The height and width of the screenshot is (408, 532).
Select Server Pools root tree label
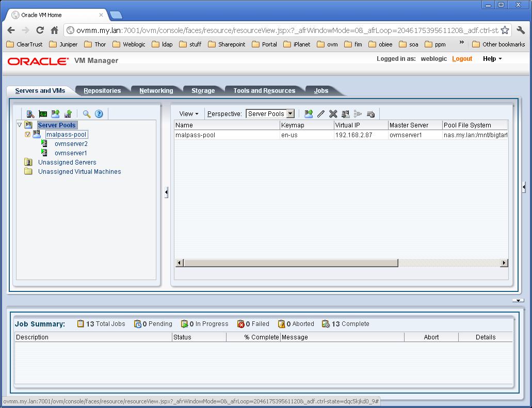coord(57,125)
